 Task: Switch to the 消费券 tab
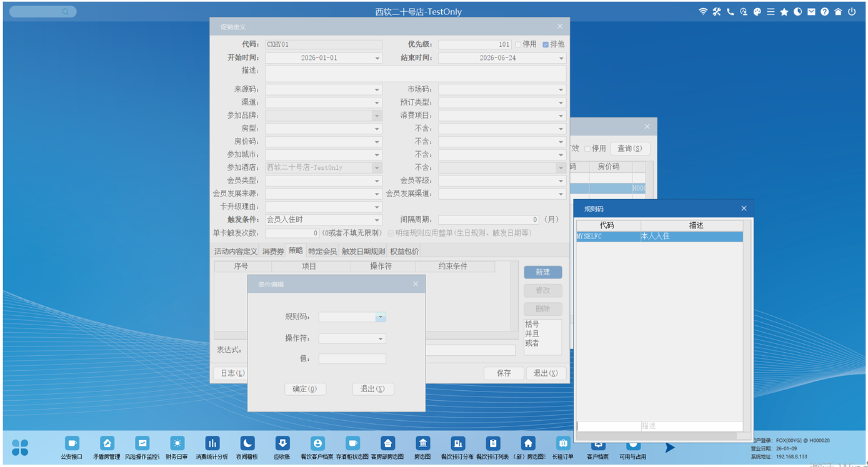[272, 251]
